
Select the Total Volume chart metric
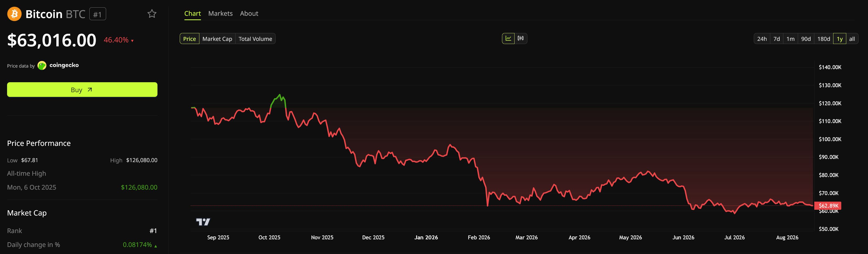tap(255, 39)
